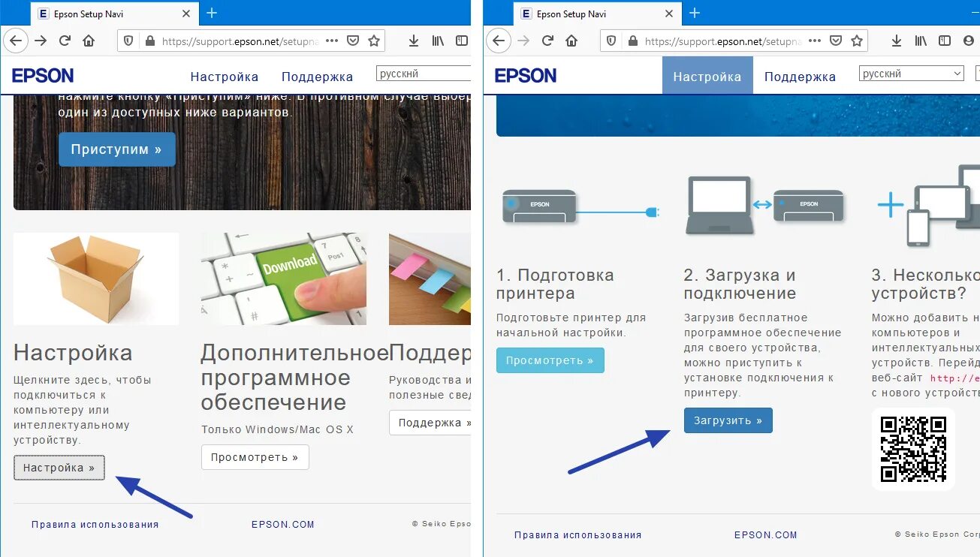This screenshot has width=980, height=557.
Task: Click the red http:// link in step 3
Action: tap(954, 378)
